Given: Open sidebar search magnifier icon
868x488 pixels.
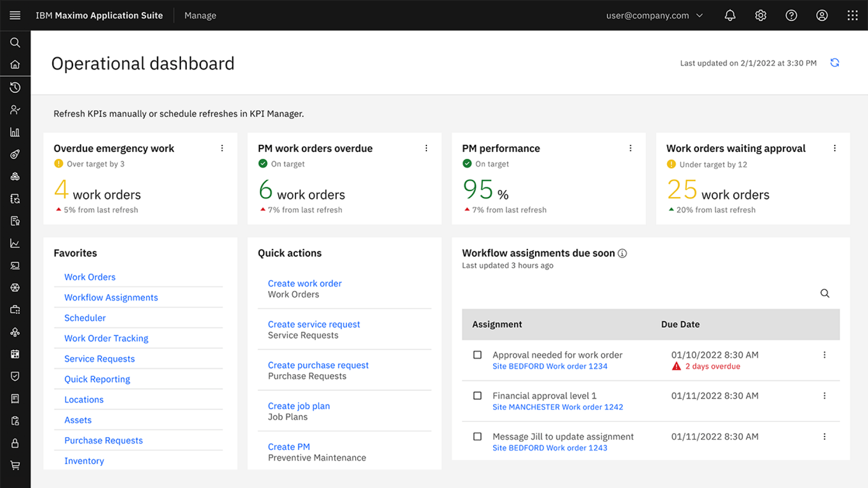Looking at the screenshot, I should point(15,42).
